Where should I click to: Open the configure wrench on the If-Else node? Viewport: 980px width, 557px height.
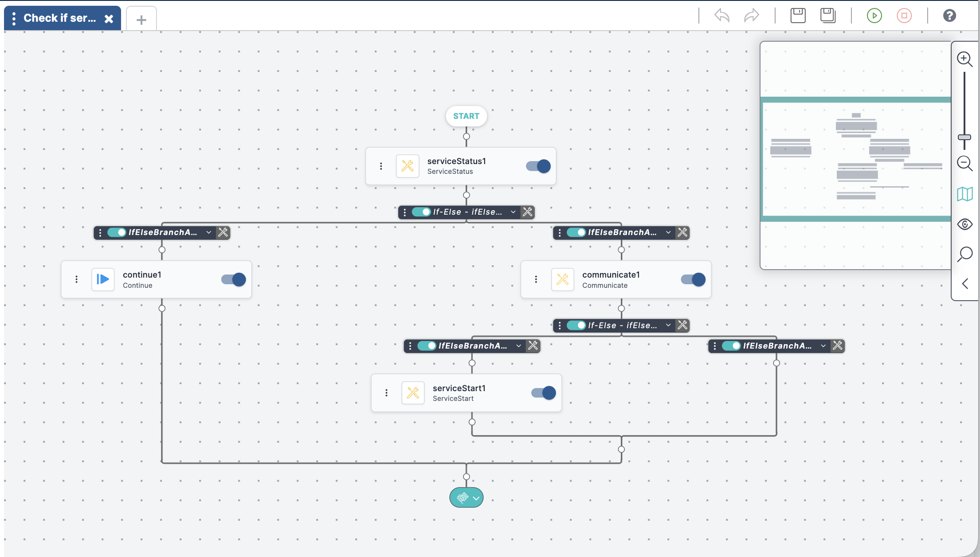(x=527, y=212)
